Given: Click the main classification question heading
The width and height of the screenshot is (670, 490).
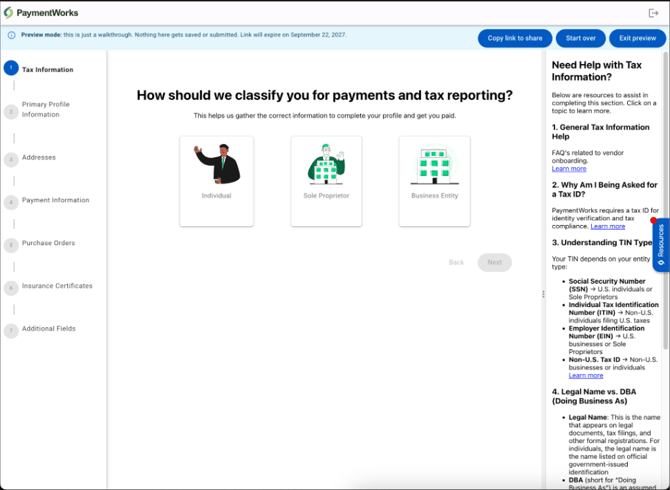Looking at the screenshot, I should 324,95.
